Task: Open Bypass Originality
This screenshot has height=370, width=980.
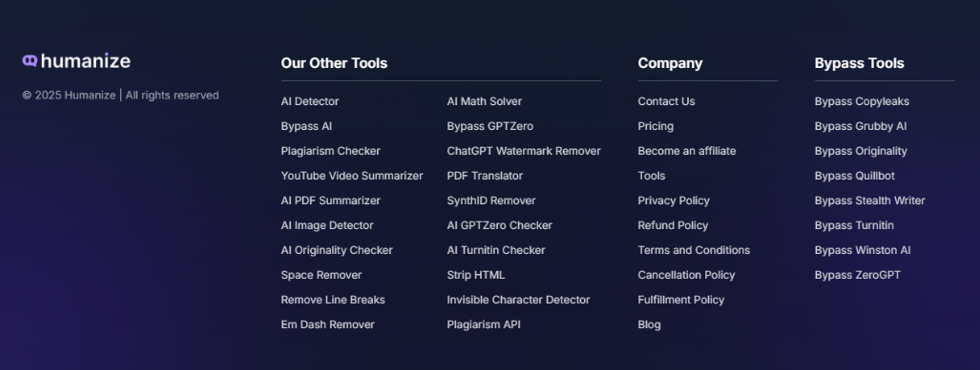Action: click(861, 151)
